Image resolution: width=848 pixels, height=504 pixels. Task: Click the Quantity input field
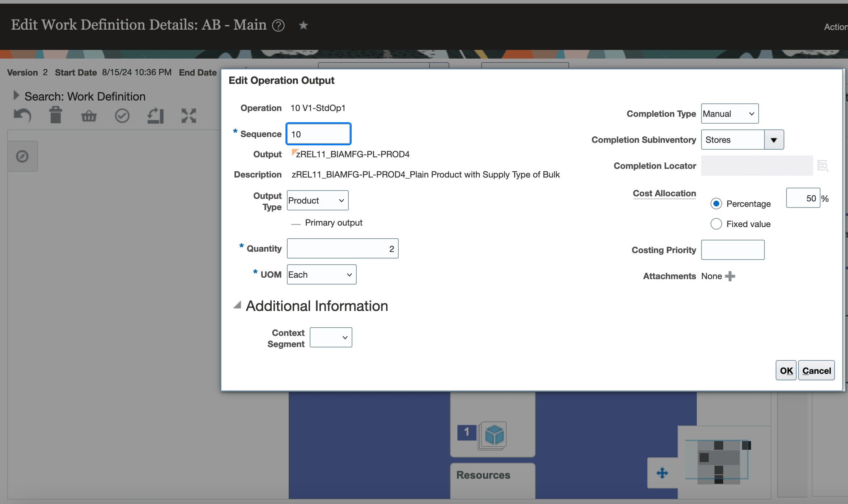point(342,249)
